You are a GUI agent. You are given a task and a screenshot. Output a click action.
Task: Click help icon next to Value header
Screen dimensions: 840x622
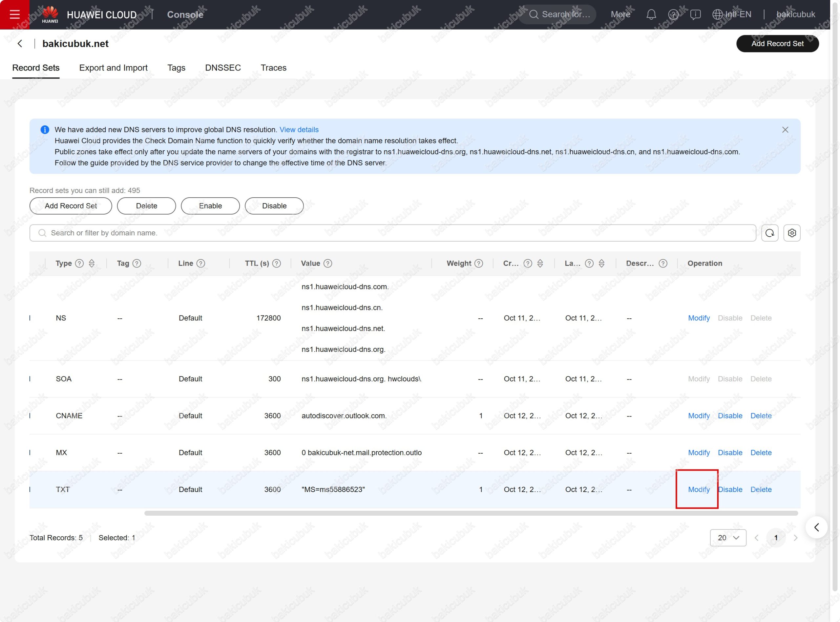[x=328, y=264]
